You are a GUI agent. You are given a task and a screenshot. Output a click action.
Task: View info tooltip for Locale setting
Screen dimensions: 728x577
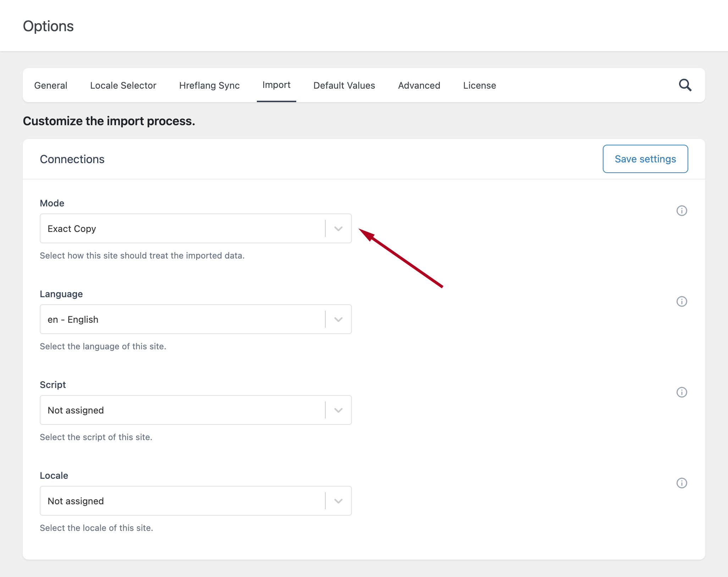pos(682,483)
